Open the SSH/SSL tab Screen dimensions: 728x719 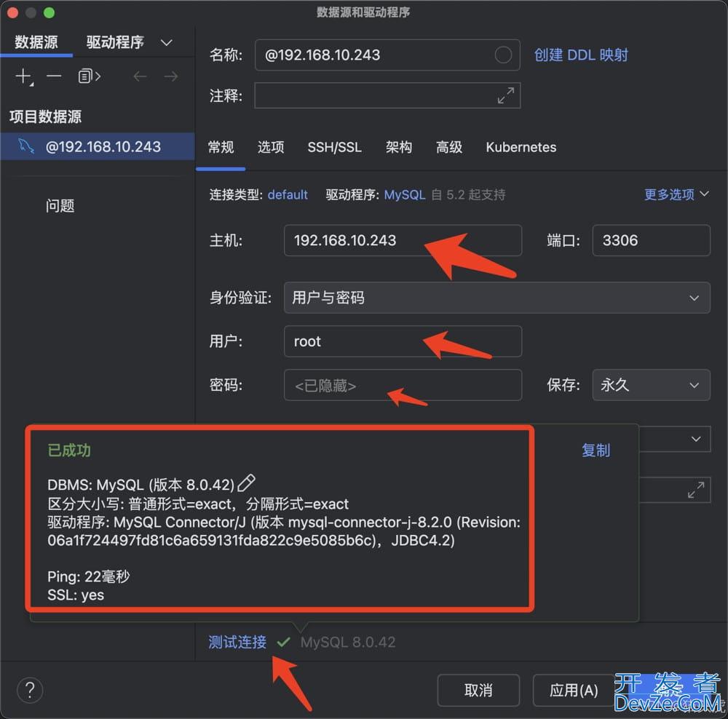(334, 147)
